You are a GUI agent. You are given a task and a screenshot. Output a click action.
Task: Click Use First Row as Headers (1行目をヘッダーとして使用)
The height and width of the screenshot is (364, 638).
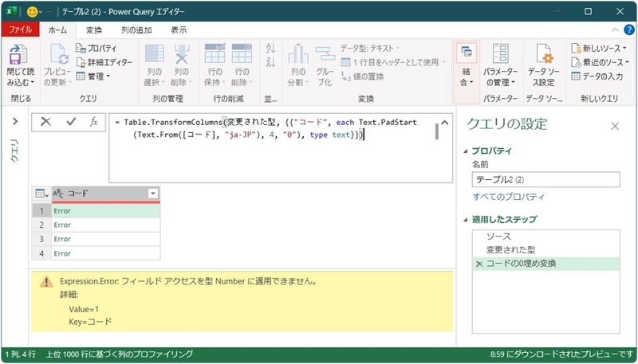(392, 62)
